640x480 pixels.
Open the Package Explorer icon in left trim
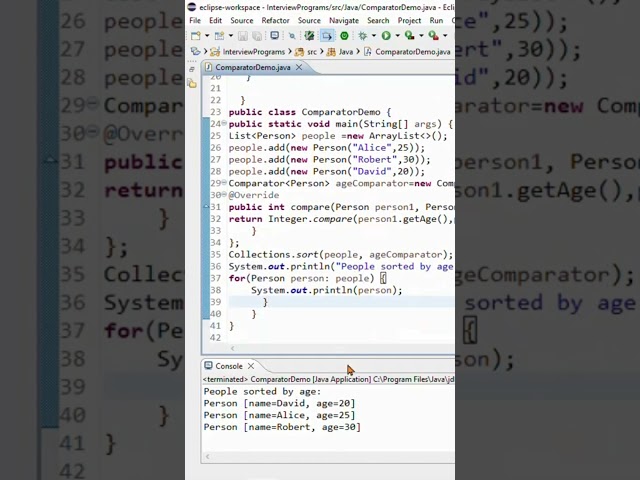coord(192,84)
